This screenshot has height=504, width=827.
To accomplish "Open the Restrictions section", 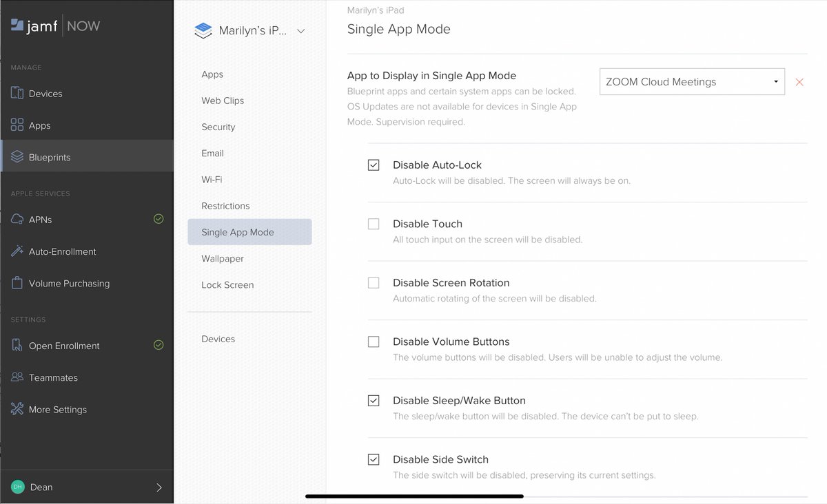I will (225, 206).
